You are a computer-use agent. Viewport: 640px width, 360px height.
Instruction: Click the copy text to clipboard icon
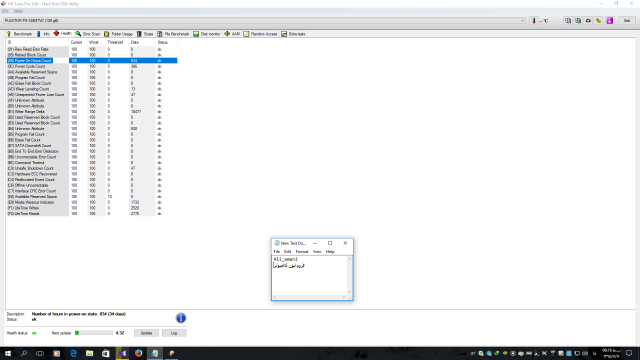tap(568, 20)
